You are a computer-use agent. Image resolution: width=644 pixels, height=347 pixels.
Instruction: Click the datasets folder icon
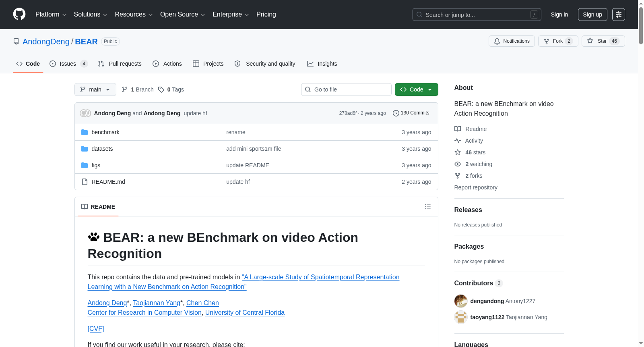85,149
